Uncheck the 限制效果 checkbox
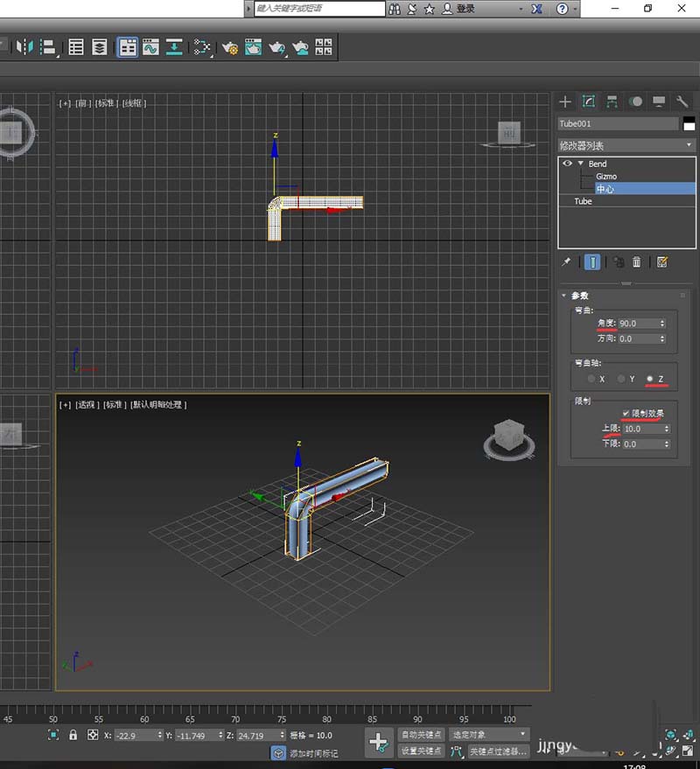This screenshot has height=769, width=700. (x=625, y=413)
